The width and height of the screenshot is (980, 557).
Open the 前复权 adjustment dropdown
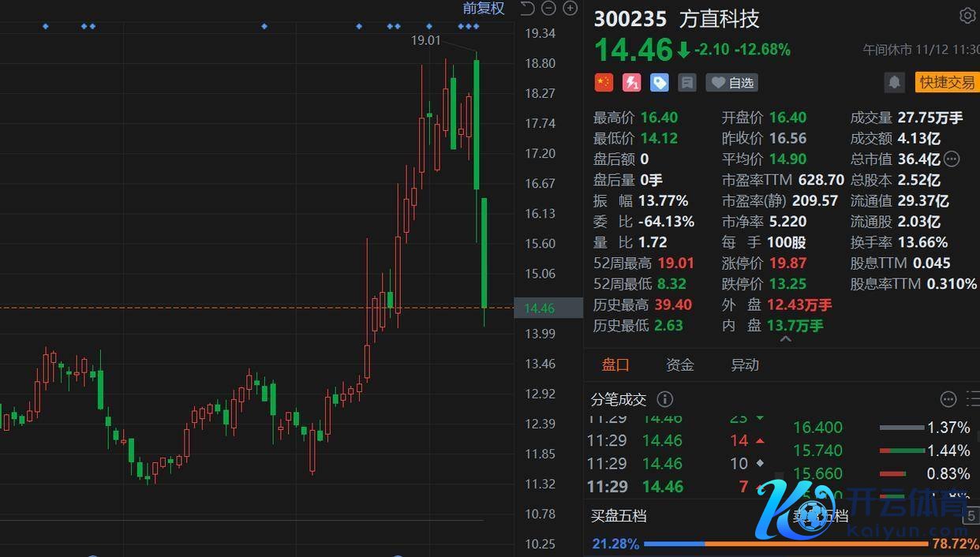[x=483, y=9]
